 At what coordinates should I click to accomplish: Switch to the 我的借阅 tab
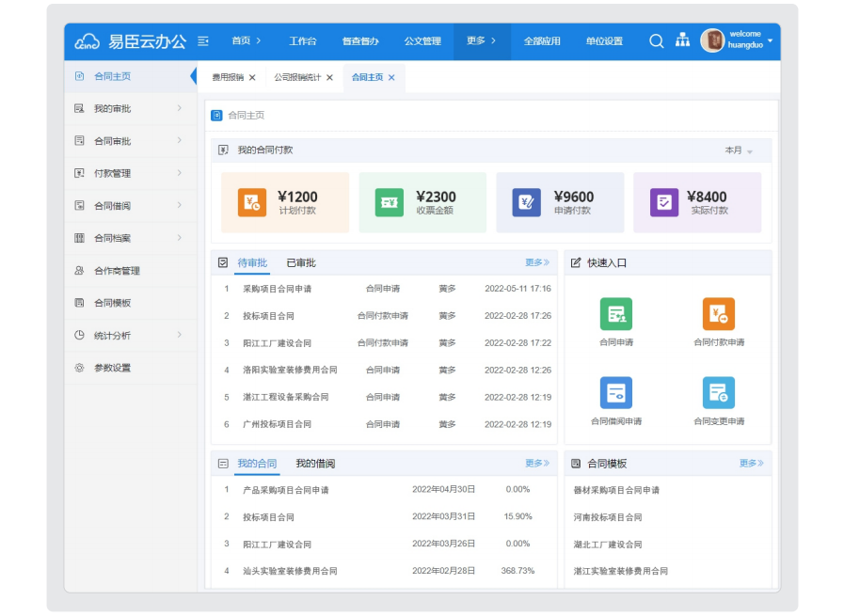[315, 464]
